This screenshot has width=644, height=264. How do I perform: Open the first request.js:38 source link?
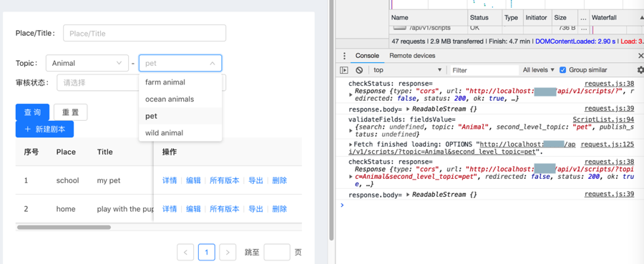tap(609, 84)
